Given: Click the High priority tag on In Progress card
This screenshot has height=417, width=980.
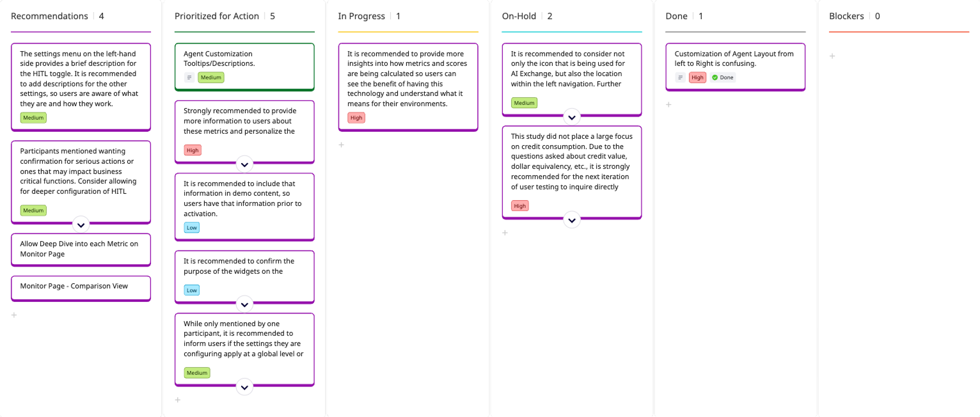Looking at the screenshot, I should 356,118.
